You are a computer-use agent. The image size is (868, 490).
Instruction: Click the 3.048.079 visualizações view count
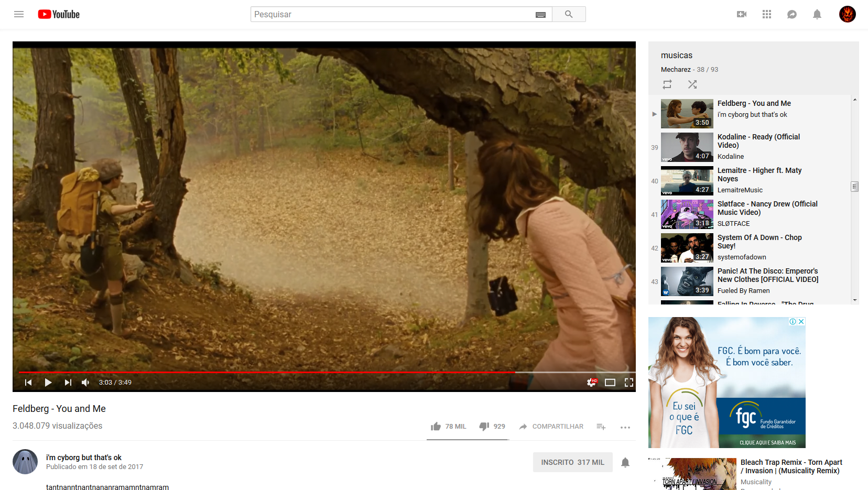pos(58,426)
